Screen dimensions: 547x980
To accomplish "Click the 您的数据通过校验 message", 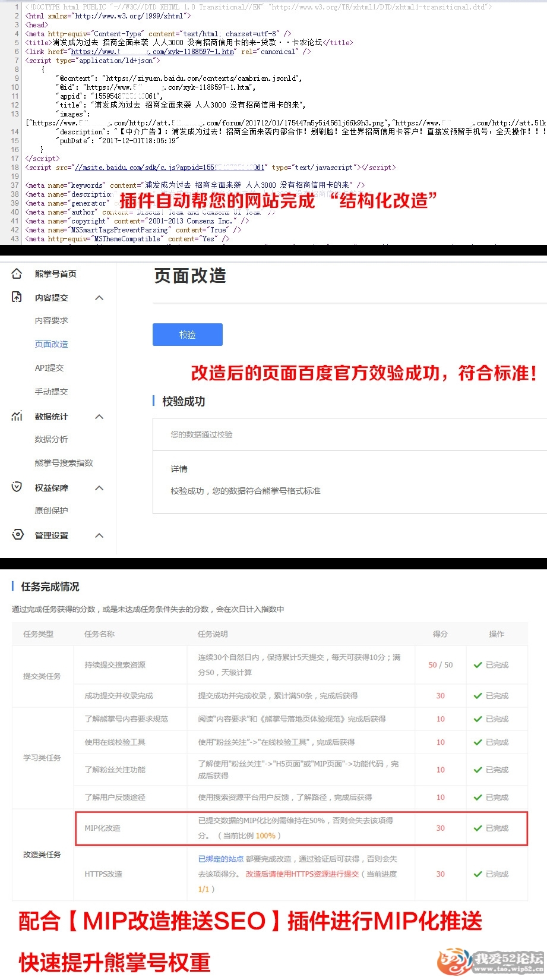I will [201, 434].
